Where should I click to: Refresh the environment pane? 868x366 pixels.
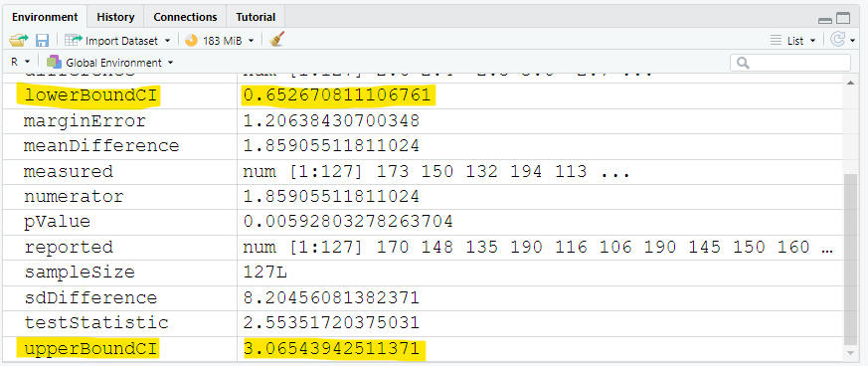[838, 40]
